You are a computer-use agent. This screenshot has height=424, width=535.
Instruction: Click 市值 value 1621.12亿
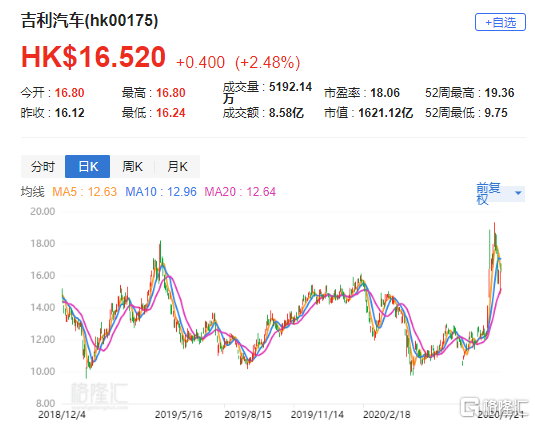[386, 113]
